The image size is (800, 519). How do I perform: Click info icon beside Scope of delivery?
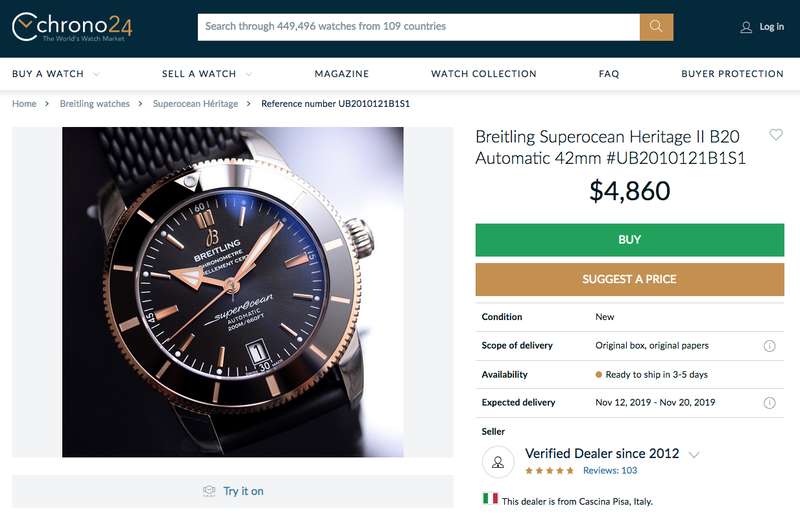(x=769, y=346)
